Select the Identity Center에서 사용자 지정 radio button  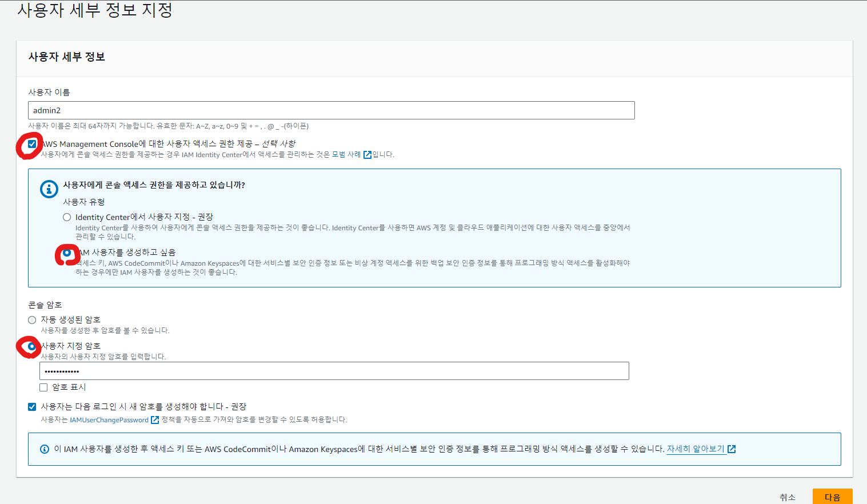67,217
